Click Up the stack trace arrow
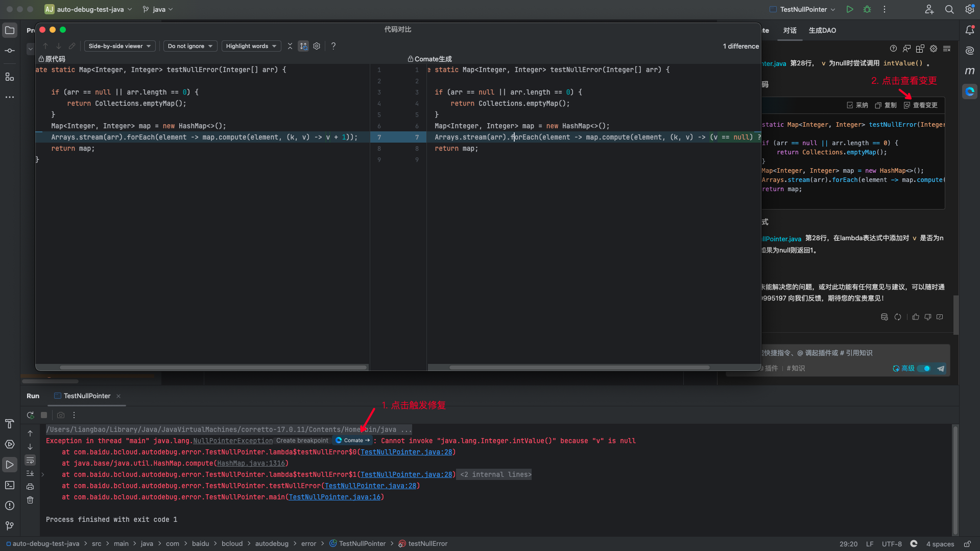Image resolution: width=980 pixels, height=551 pixels. (x=30, y=433)
